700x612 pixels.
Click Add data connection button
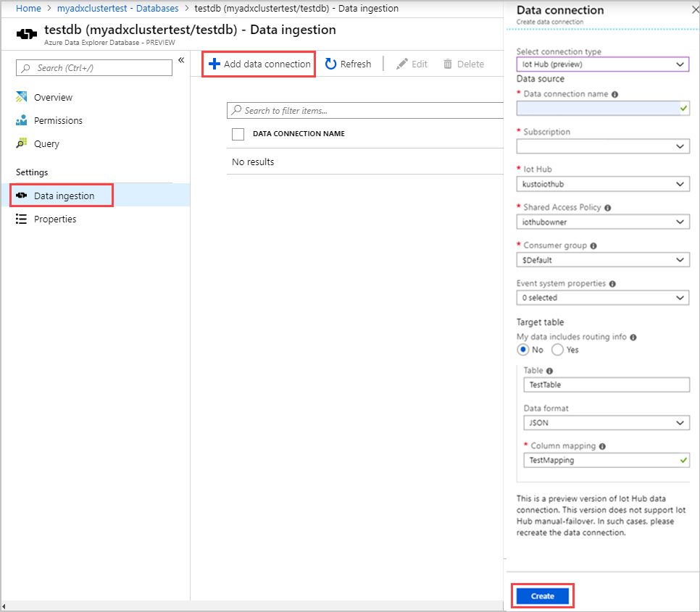pos(259,64)
